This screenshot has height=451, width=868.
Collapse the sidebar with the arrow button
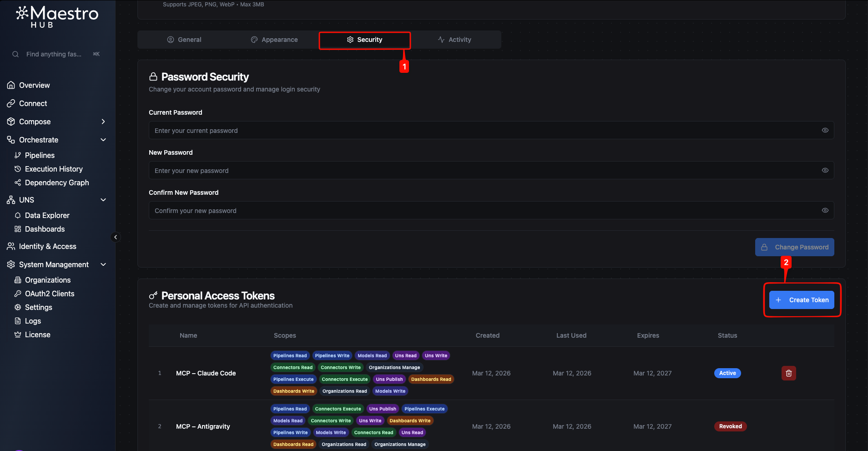point(116,237)
